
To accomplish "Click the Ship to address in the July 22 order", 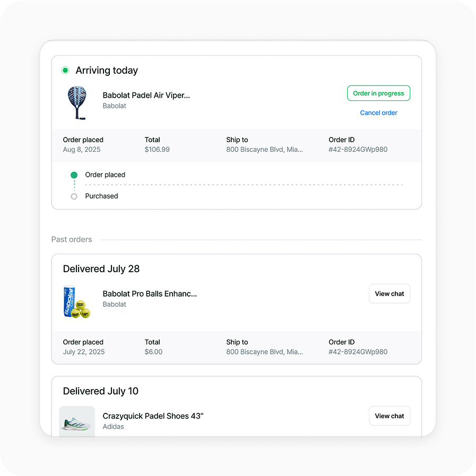I will tap(264, 352).
